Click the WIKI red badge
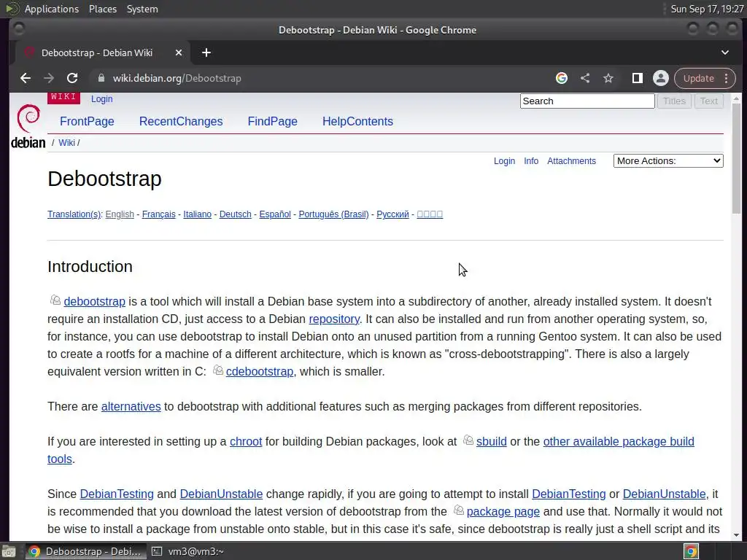Image resolution: width=747 pixels, height=560 pixels. click(63, 97)
